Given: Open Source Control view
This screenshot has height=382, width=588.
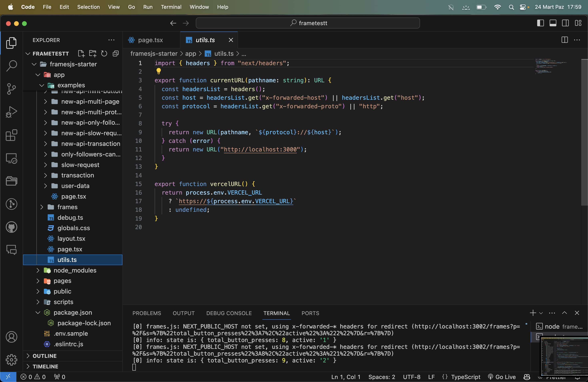Looking at the screenshot, I should (11, 89).
